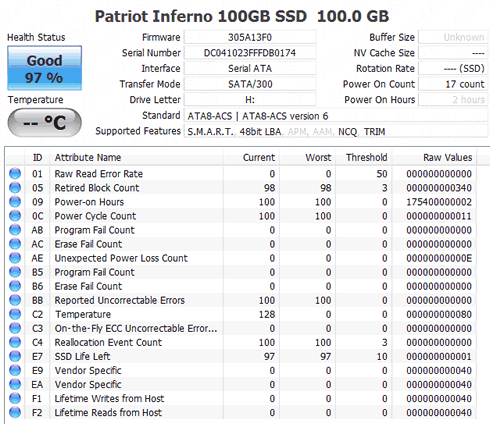Screen dimensions: 490x424
Task: Select the Retired Block Count attribute name
Action: pyautogui.click(x=97, y=188)
